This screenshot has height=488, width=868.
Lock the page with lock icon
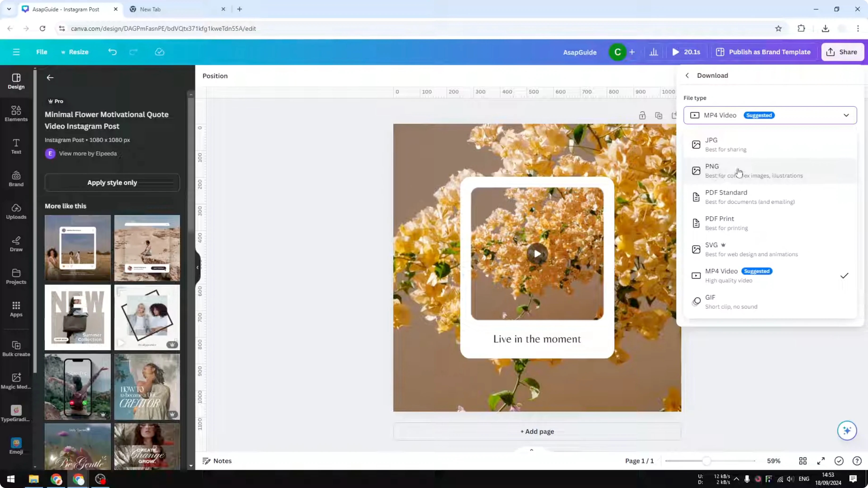(642, 116)
